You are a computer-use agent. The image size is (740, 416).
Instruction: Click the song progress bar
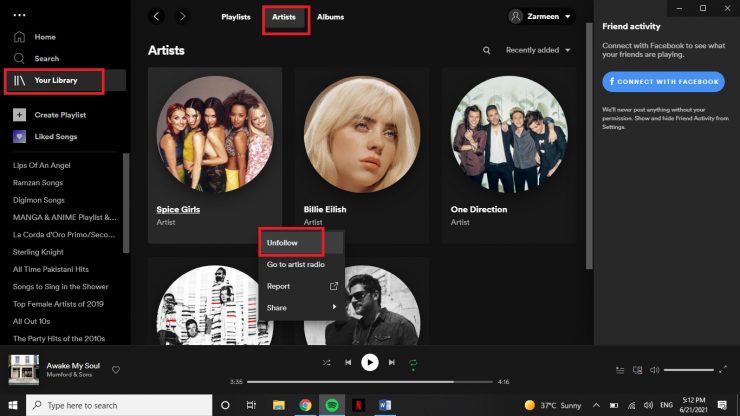point(370,382)
